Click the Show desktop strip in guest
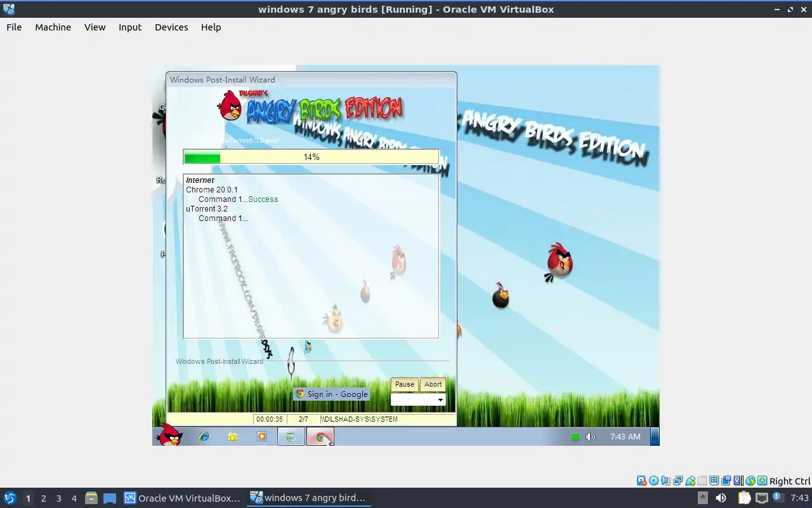The height and width of the screenshot is (508, 812). [655, 436]
